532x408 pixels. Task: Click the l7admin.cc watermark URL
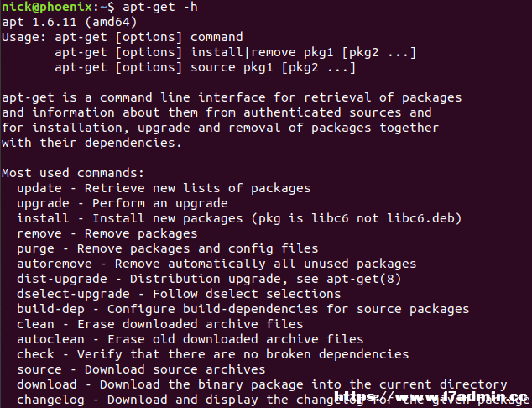click(x=431, y=396)
